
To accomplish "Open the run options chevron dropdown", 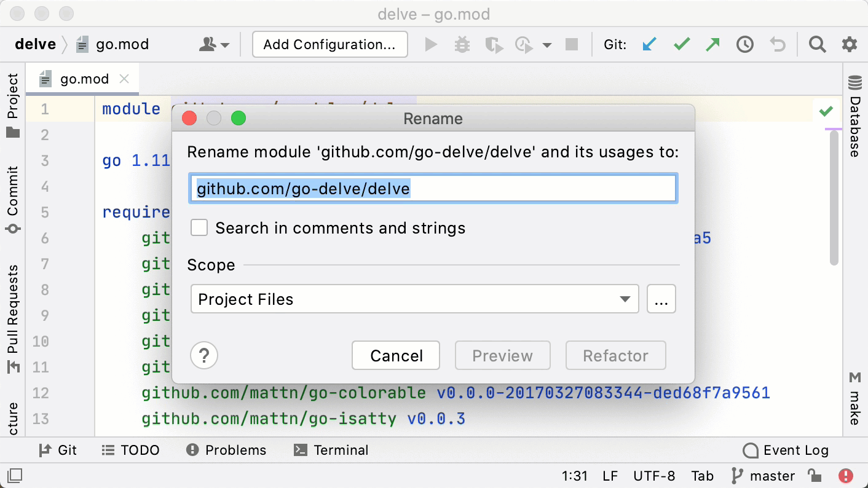I will point(547,44).
